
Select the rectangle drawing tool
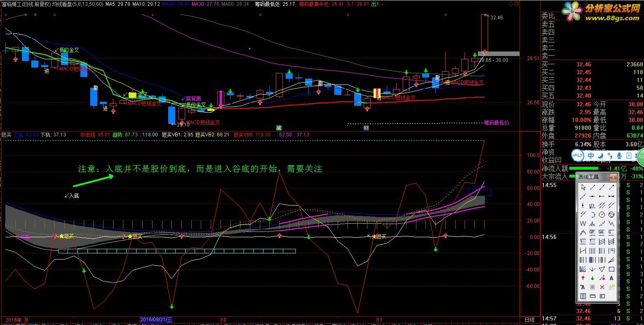(611, 269)
